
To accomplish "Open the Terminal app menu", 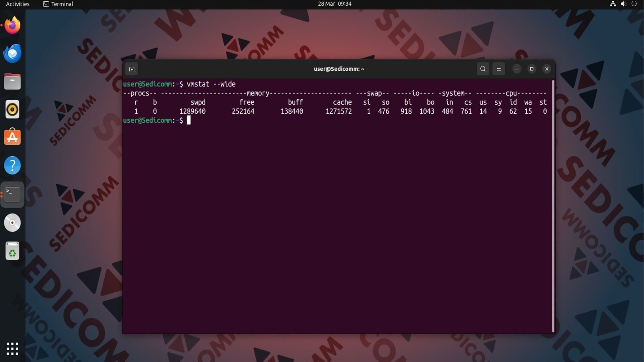I will pyautogui.click(x=58, y=4).
